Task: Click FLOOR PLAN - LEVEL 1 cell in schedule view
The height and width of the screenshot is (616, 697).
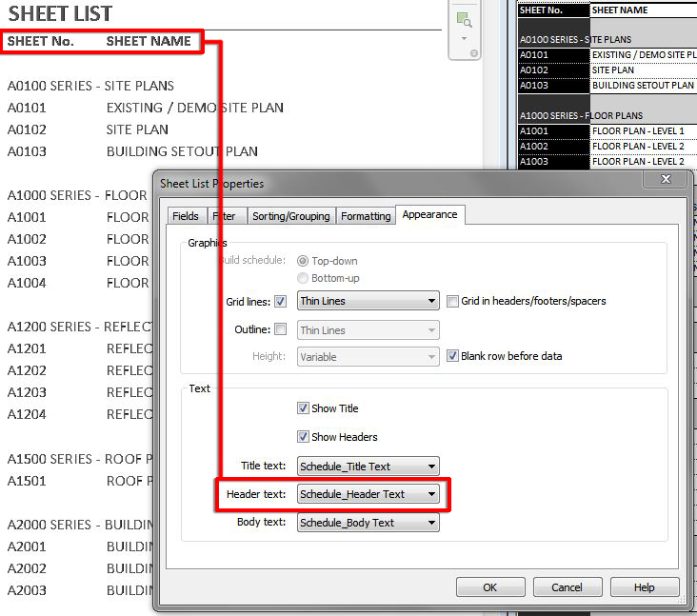Action: coord(644,131)
